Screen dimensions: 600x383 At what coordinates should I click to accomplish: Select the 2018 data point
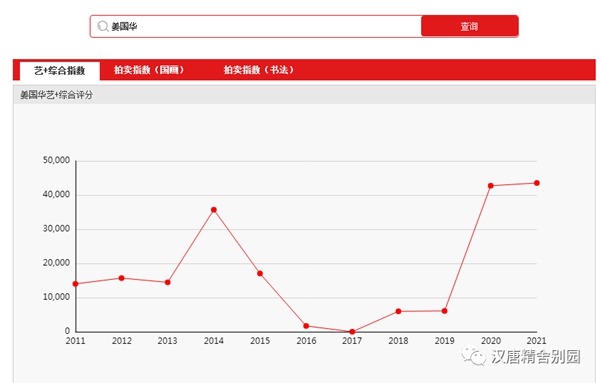click(x=398, y=311)
